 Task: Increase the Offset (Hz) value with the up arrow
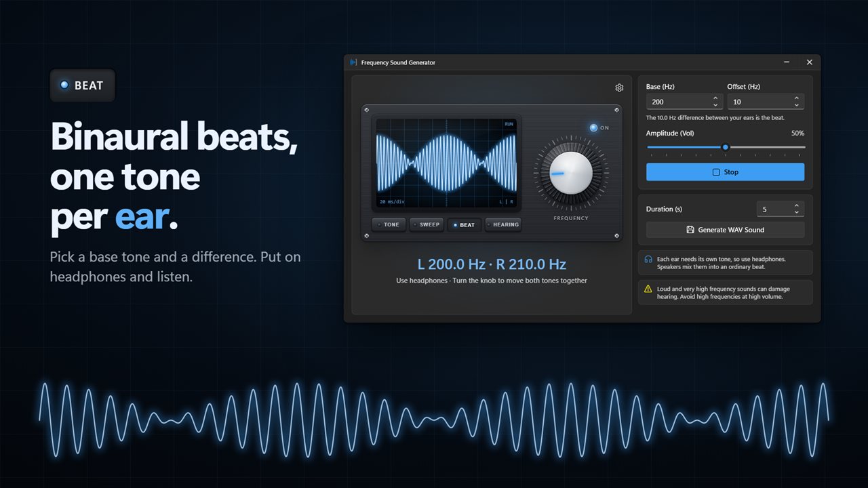[x=797, y=98]
